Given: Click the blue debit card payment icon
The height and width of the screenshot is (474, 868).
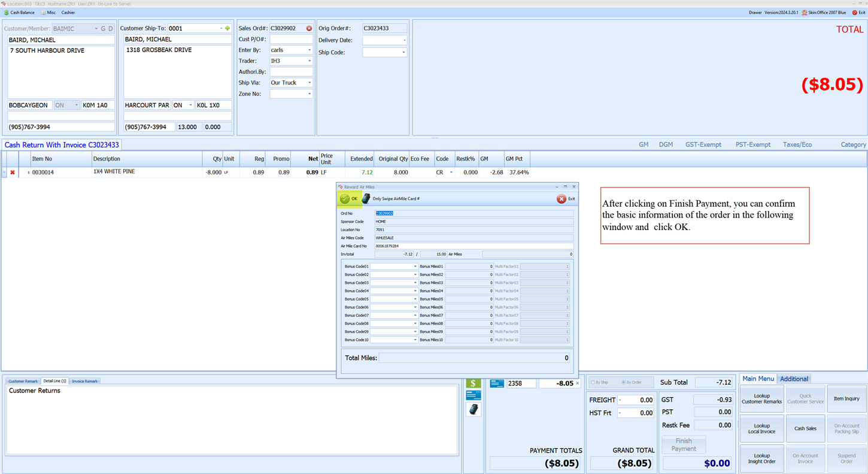Looking at the screenshot, I should pos(473,395).
